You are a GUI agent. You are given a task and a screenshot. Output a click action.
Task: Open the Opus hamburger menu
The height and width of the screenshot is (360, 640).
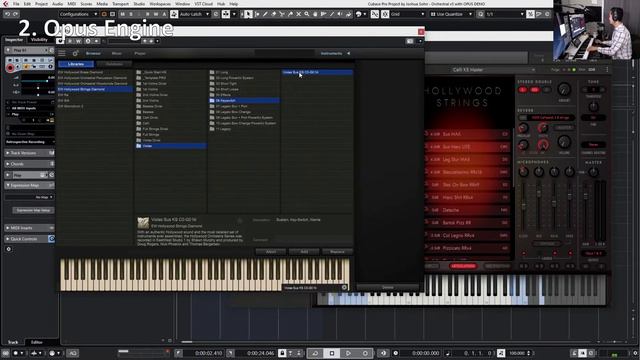coord(62,53)
